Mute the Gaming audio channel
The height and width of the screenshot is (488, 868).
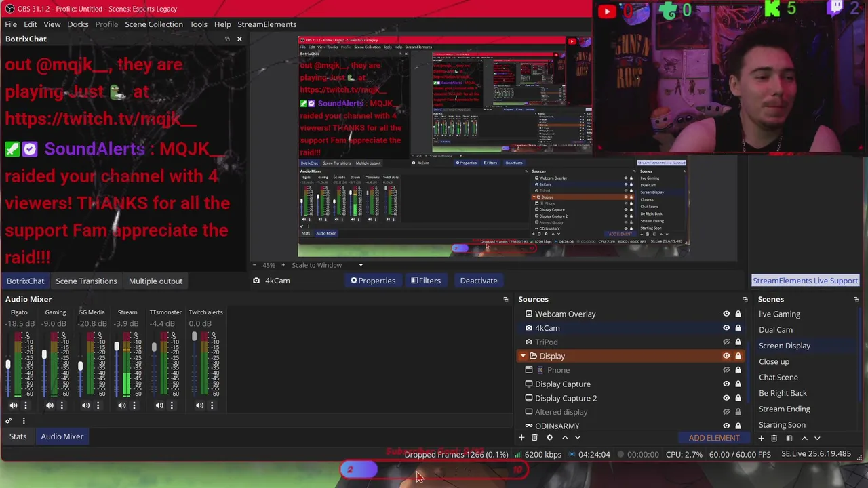click(x=50, y=405)
